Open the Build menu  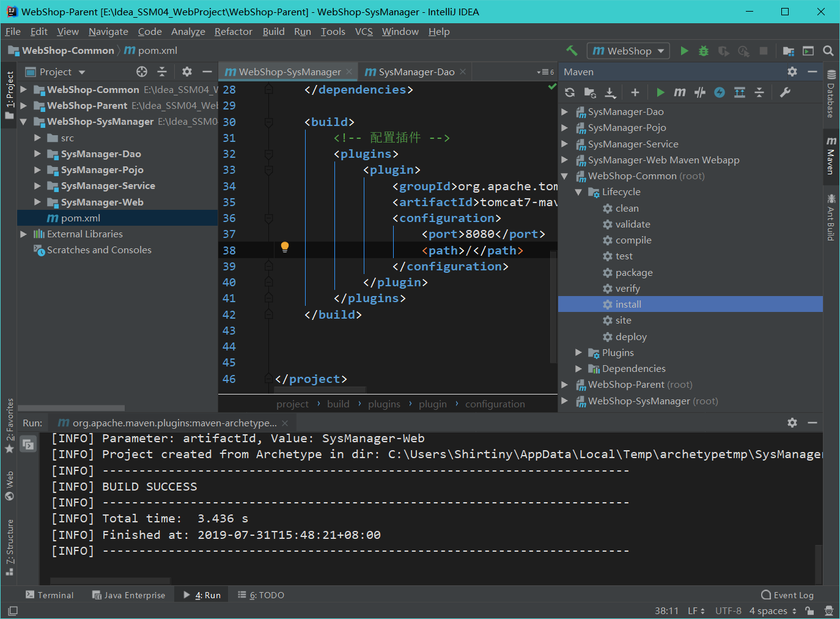[x=274, y=31]
